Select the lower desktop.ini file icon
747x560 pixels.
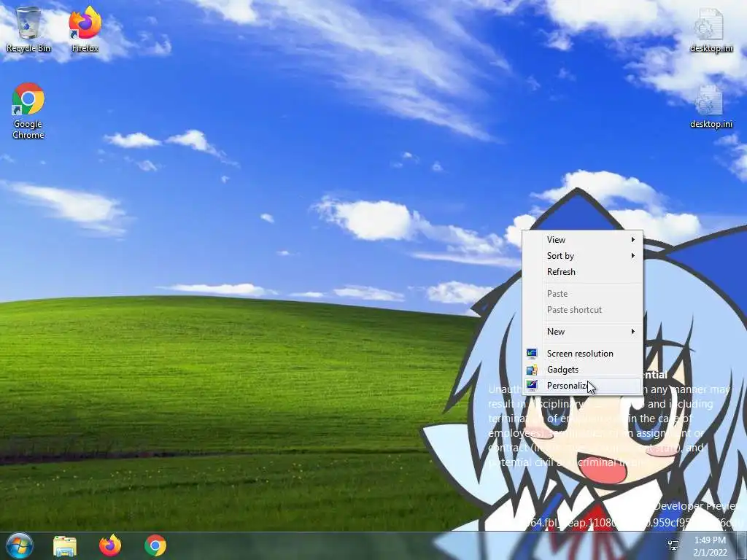pyautogui.click(x=711, y=106)
